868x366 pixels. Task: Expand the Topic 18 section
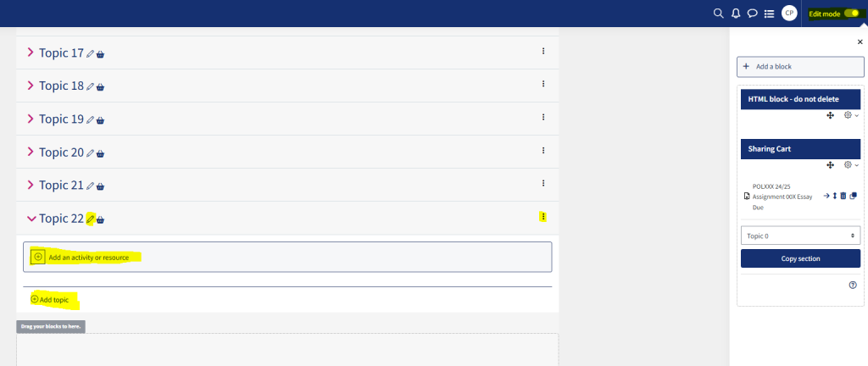(x=31, y=86)
